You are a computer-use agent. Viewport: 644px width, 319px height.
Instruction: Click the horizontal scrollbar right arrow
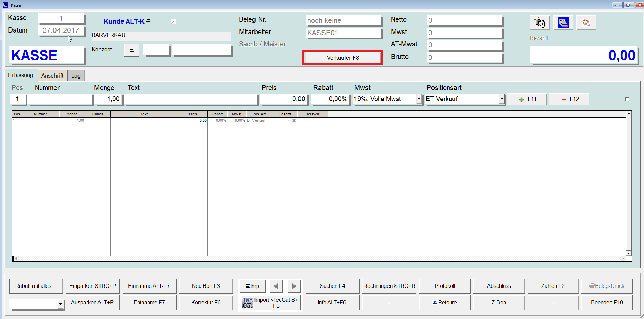pyautogui.click(x=623, y=259)
